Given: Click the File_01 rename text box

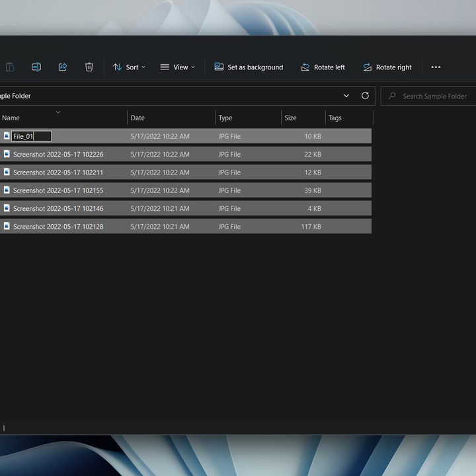Looking at the screenshot, I should [32, 136].
